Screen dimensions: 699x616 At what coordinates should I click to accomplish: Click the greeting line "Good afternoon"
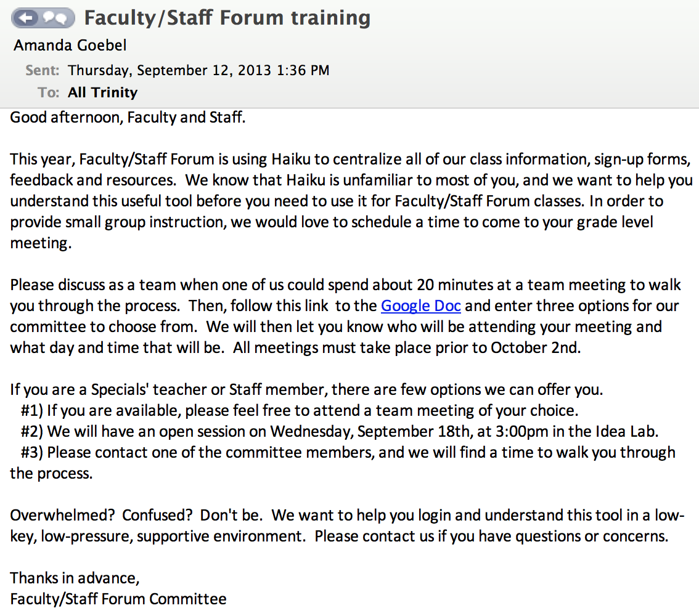(128, 117)
